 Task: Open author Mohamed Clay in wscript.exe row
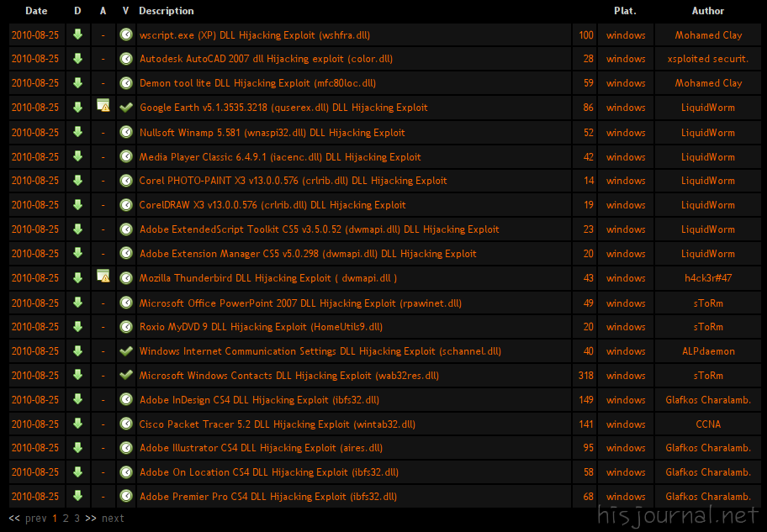tap(708, 35)
